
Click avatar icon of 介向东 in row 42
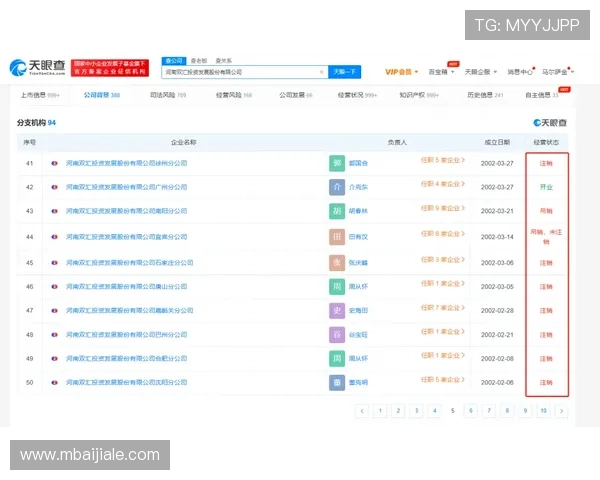coord(337,187)
